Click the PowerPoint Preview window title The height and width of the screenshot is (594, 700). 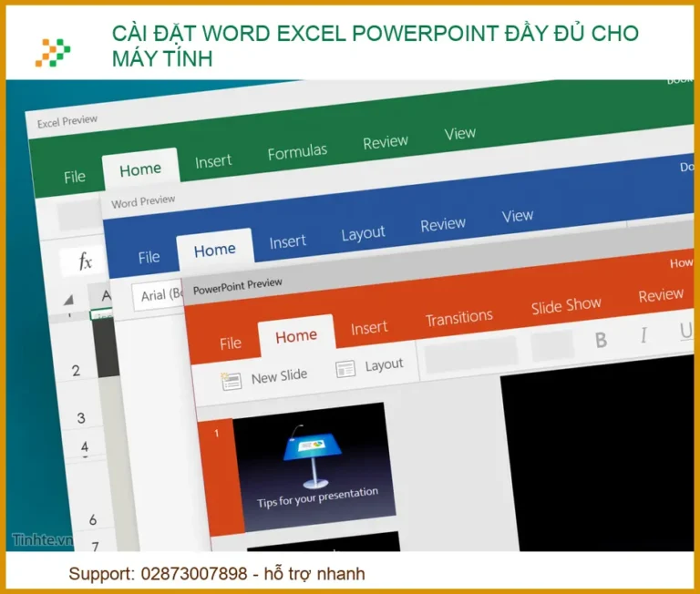click(238, 286)
